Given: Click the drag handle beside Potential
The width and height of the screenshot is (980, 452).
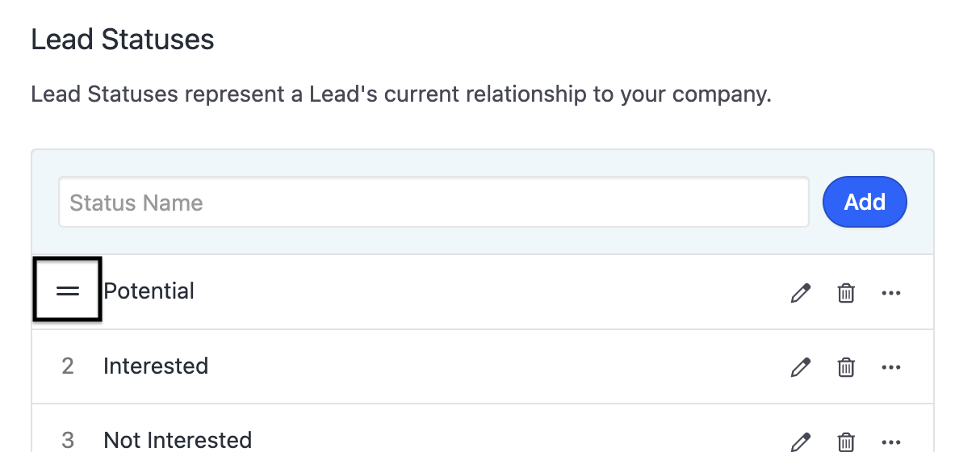Looking at the screenshot, I should point(68,291).
